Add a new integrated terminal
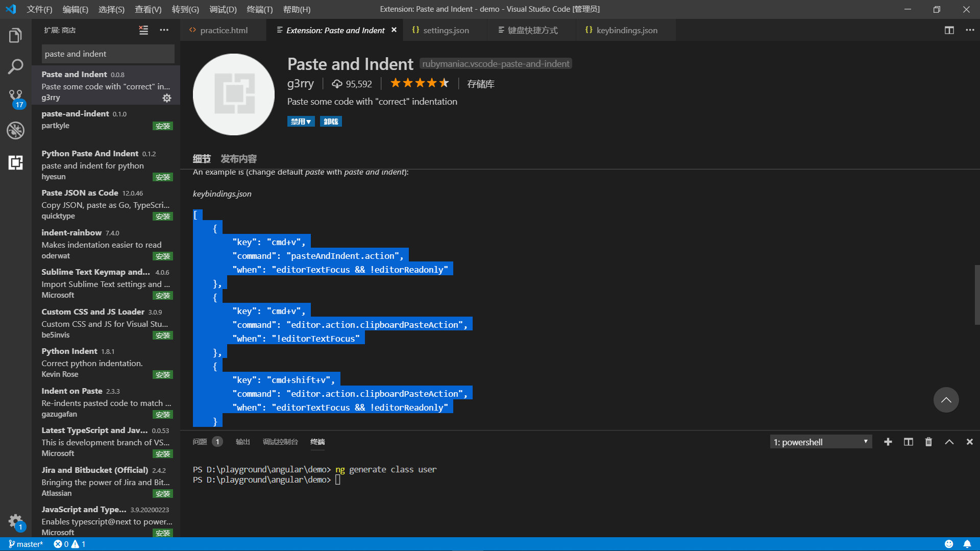980x551 pixels. 888,442
